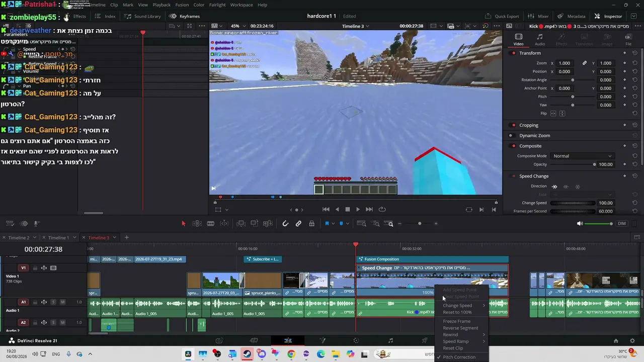Open Discord from the taskbar
This screenshot has width=644, height=362.
262,354
